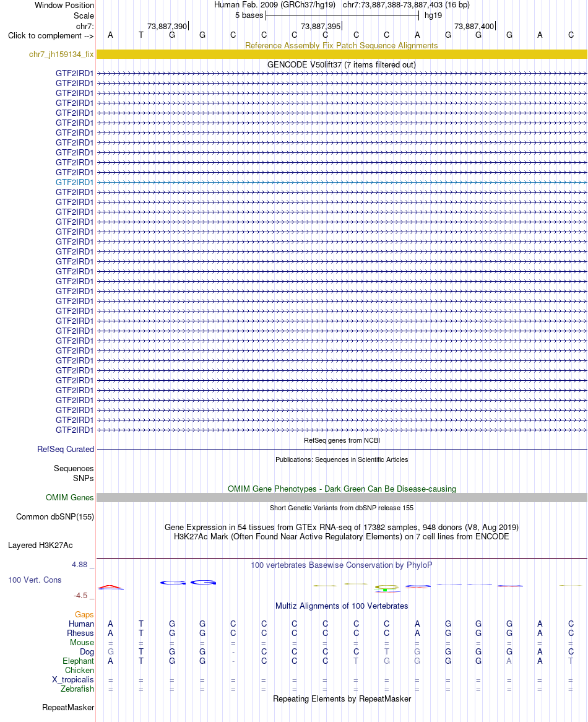Click the T base in the top ruler sequence
Viewport: 588px width, 722px height.
pos(141,35)
